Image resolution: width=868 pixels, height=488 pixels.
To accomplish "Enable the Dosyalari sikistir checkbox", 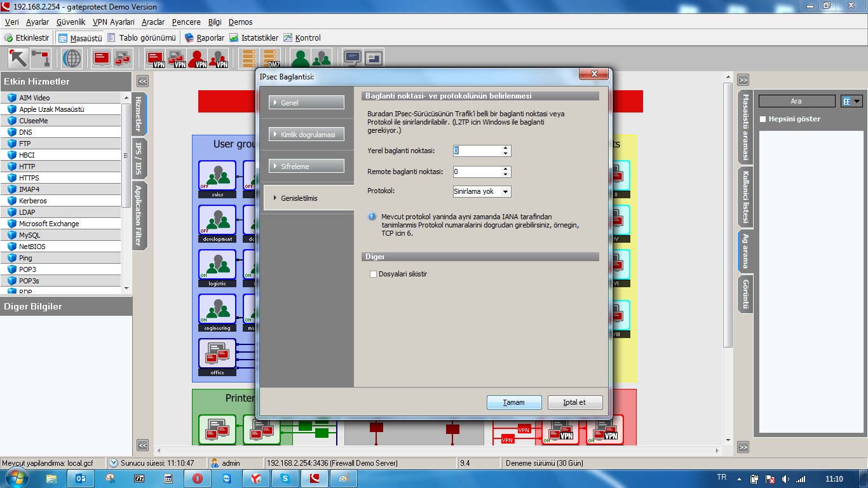I will pos(374,274).
